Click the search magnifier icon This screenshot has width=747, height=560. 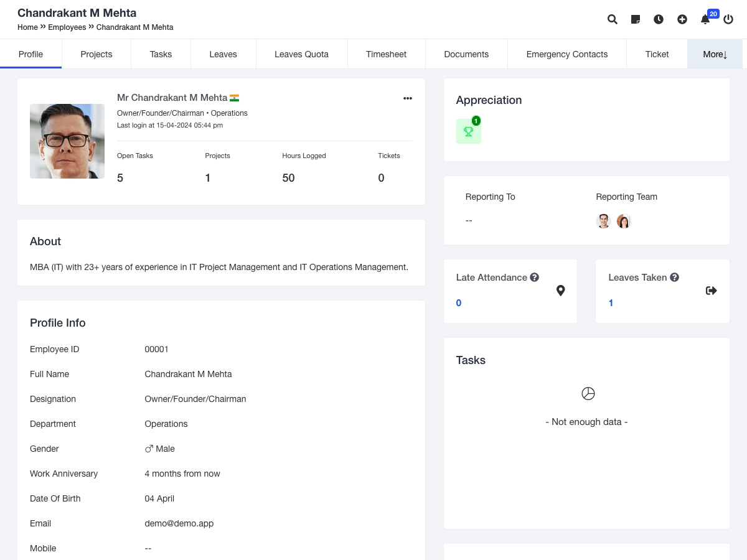(613, 19)
